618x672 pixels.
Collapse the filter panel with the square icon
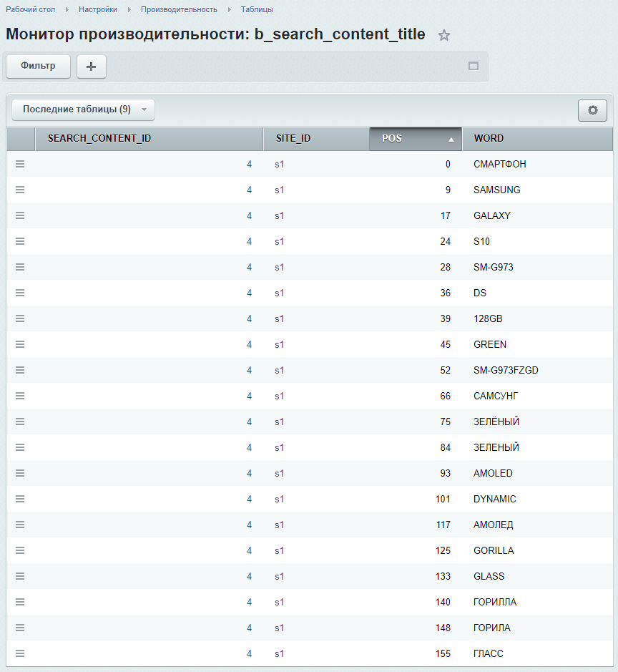(473, 65)
